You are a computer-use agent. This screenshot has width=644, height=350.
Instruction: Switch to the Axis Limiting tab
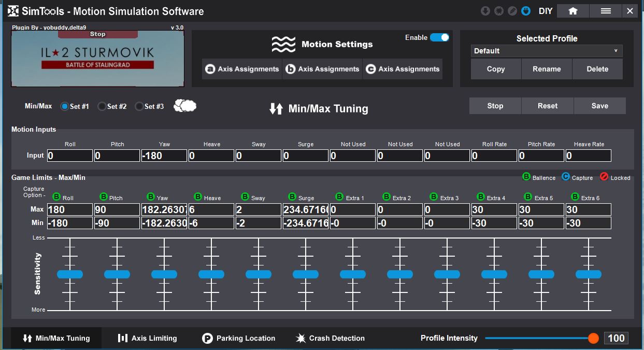click(x=148, y=338)
